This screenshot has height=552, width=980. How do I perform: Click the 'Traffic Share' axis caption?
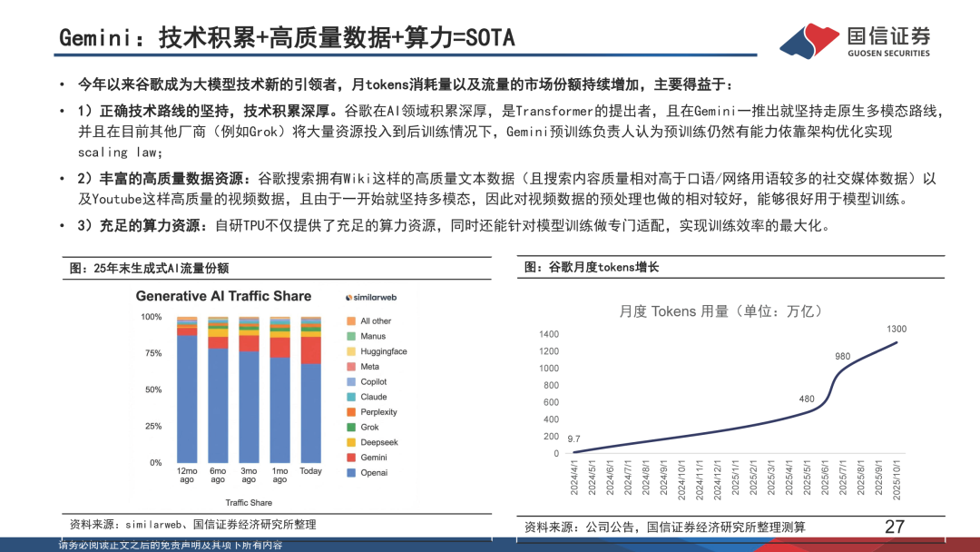click(x=249, y=503)
